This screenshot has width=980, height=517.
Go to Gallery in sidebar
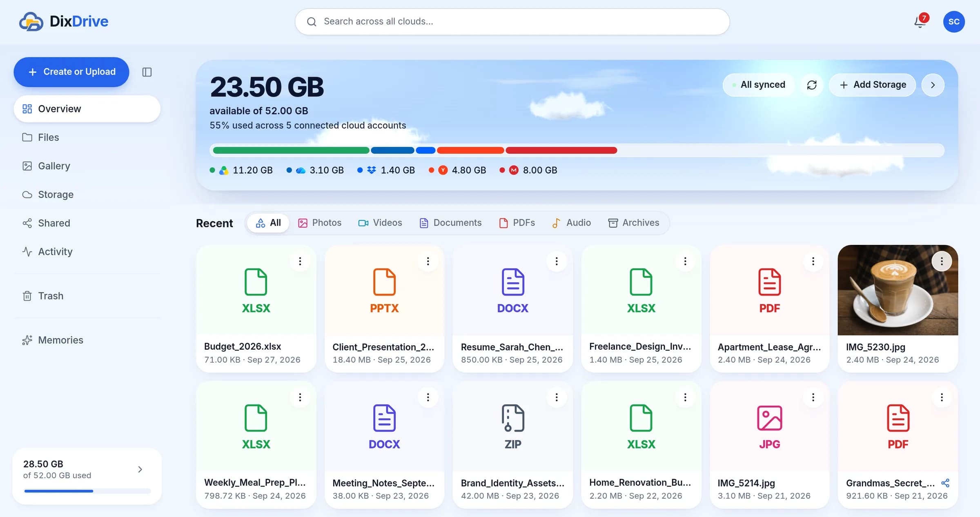pos(87,166)
